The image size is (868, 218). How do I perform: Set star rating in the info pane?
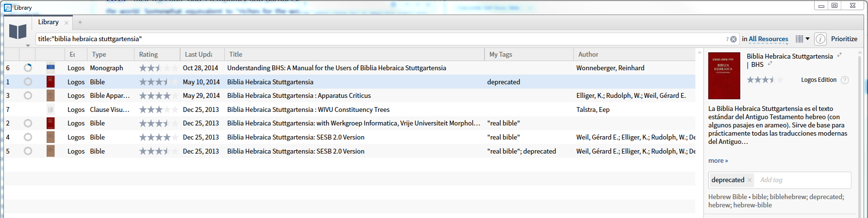click(x=765, y=80)
